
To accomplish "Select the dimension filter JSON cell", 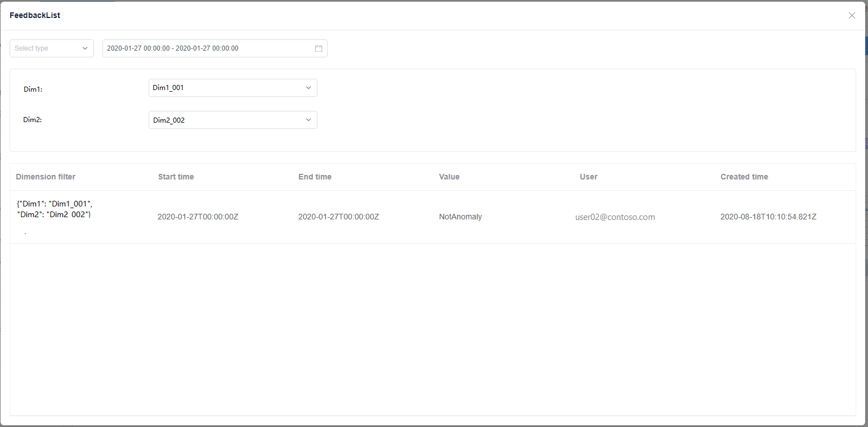I will 54,209.
